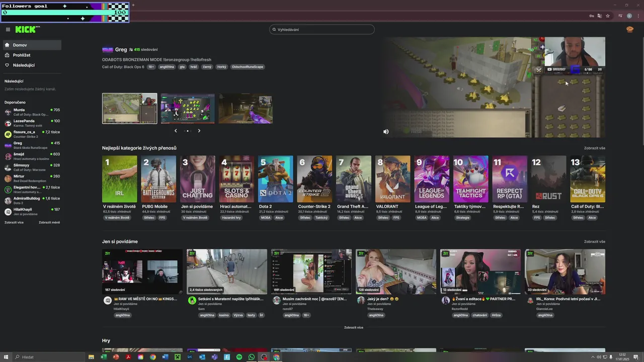This screenshot has width=644, height=362.
Task: Open the VALORANT category card
Action: 392,179
